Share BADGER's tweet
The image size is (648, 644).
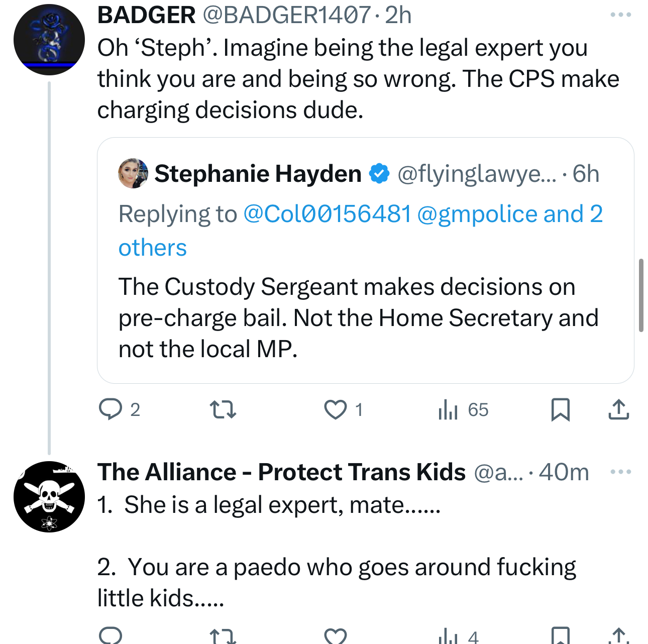click(618, 409)
